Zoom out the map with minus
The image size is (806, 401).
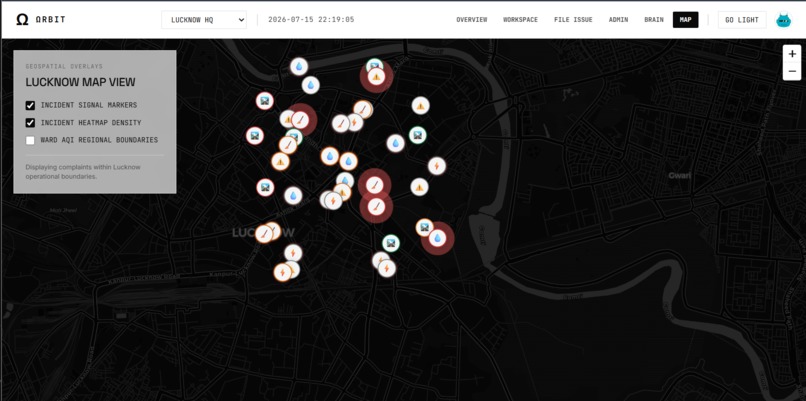[792, 71]
